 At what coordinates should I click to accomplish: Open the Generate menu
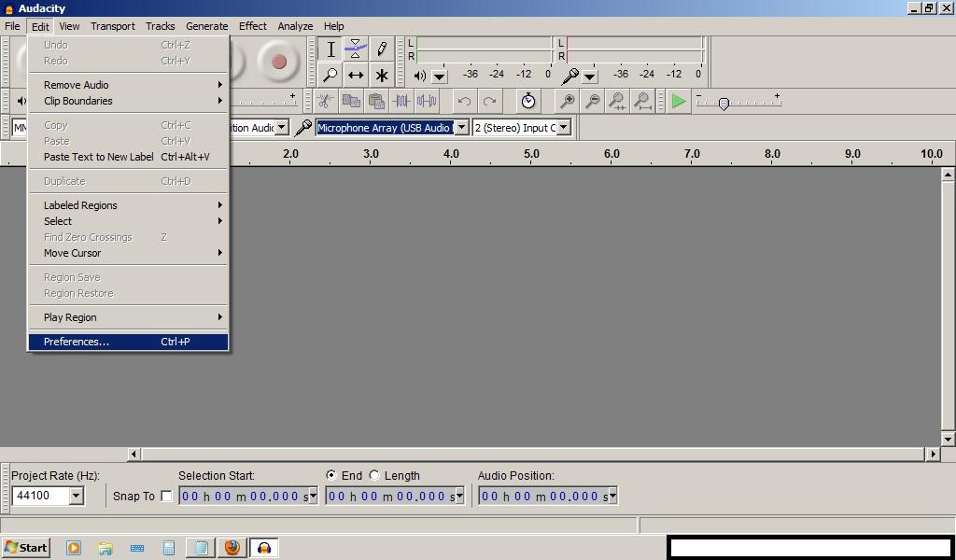(x=206, y=26)
